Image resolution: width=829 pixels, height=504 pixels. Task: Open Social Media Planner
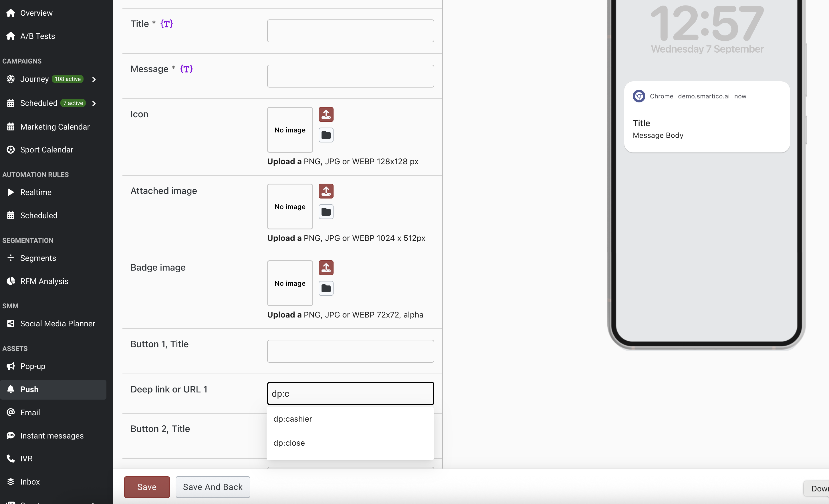pyautogui.click(x=57, y=324)
